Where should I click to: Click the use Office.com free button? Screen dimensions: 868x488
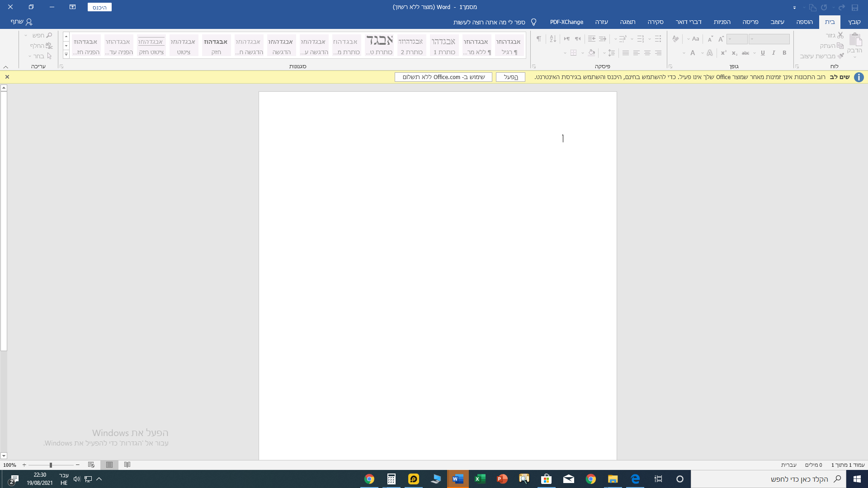coord(443,77)
